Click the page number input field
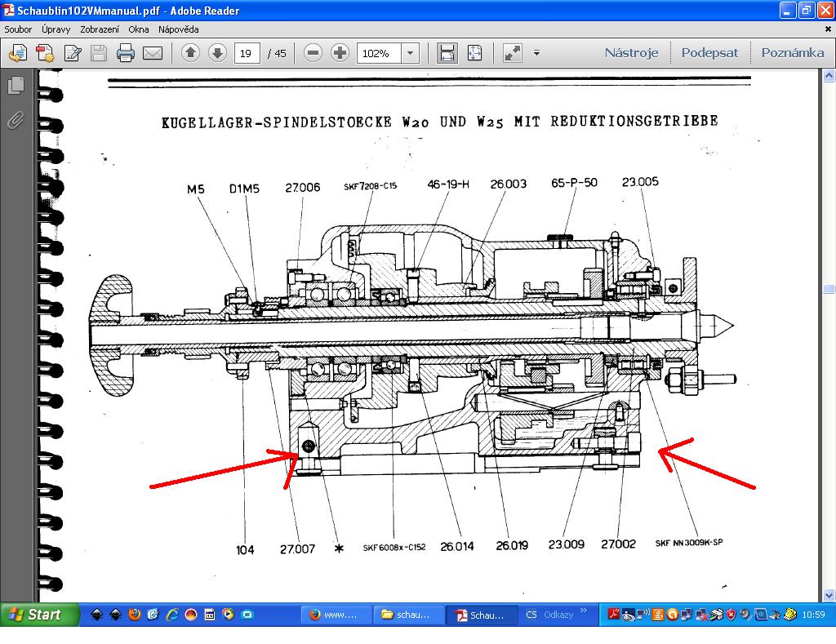The width and height of the screenshot is (836, 644). pyautogui.click(x=247, y=53)
